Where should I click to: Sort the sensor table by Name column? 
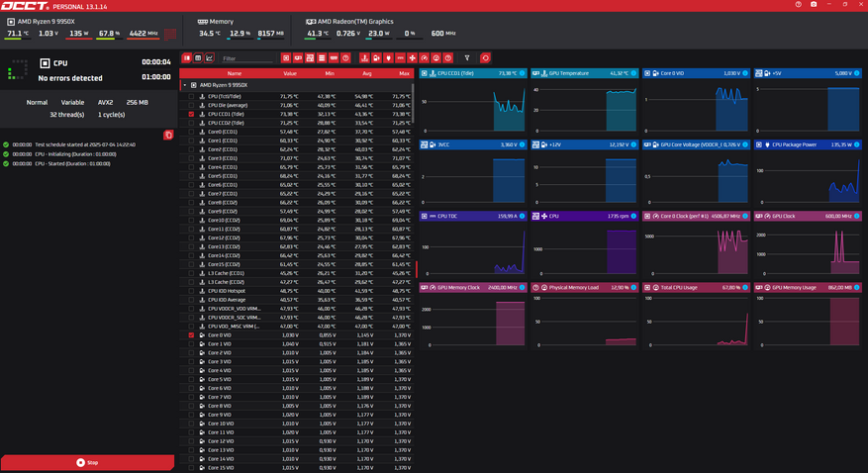click(x=234, y=73)
